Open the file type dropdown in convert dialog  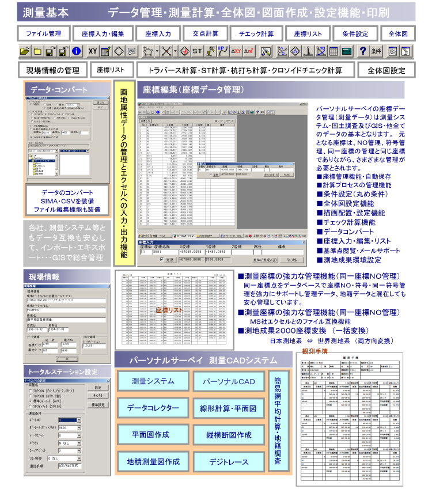click(88, 151)
